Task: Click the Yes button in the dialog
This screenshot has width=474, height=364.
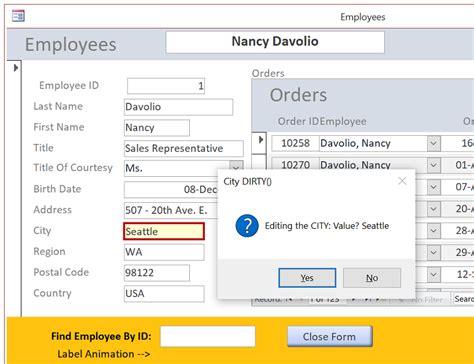Action: pyautogui.click(x=307, y=278)
